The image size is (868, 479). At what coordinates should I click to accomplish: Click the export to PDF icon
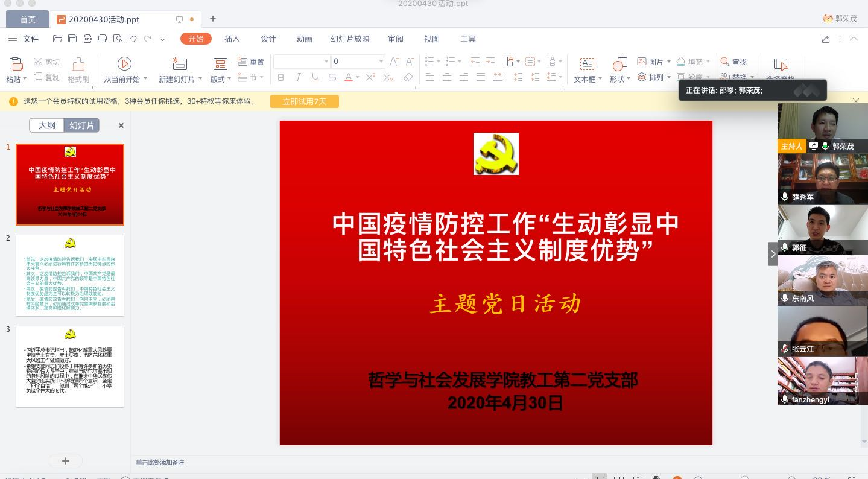point(87,39)
